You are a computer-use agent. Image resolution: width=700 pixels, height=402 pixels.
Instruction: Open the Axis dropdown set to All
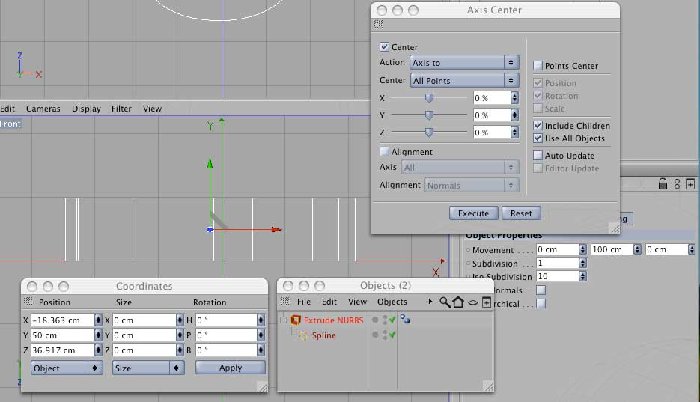(460, 167)
